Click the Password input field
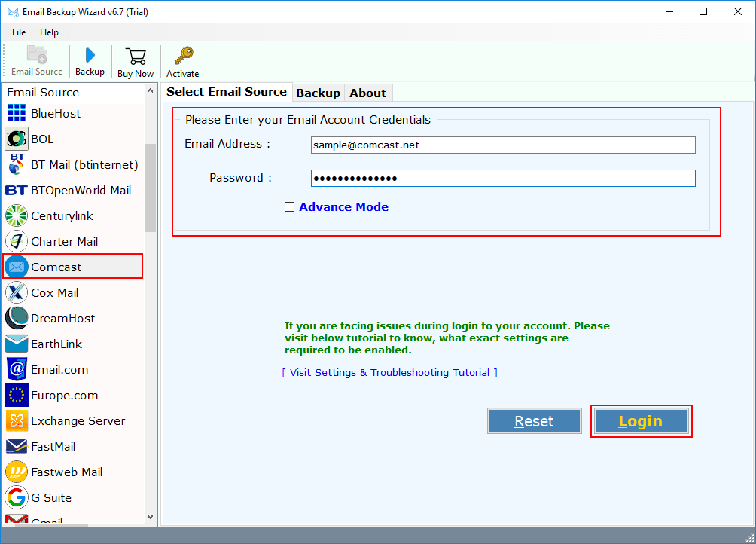Image resolution: width=756 pixels, height=544 pixels. [x=503, y=179]
